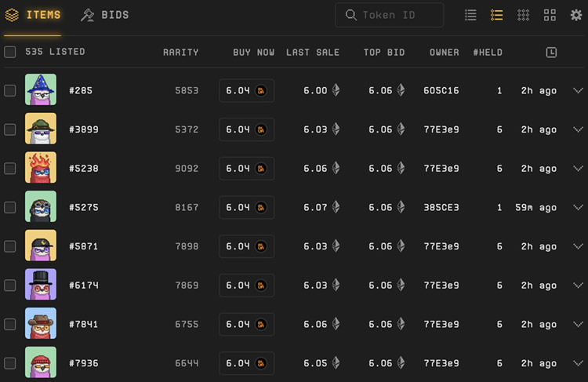Expand the row for item #3899
This screenshot has width=588, height=382.
578,129
